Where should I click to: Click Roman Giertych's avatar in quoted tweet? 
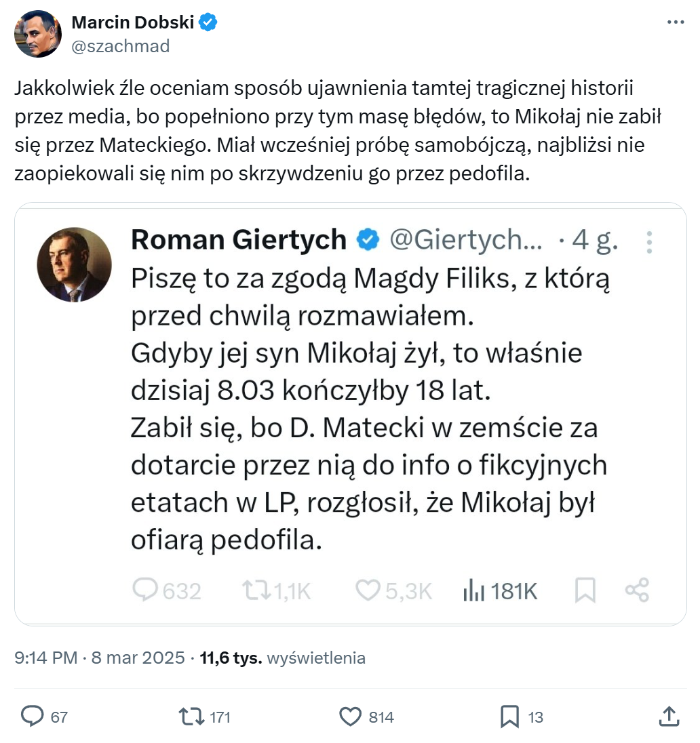coord(74,264)
